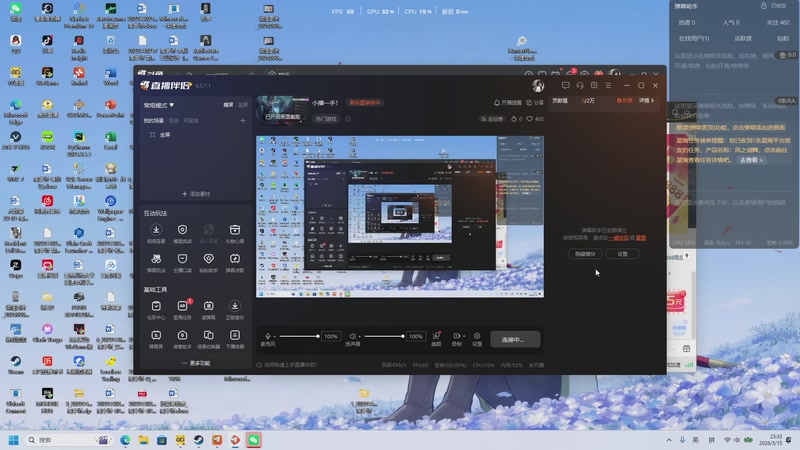Open the Windows Start menu
The image size is (800, 450).
(x=14, y=440)
